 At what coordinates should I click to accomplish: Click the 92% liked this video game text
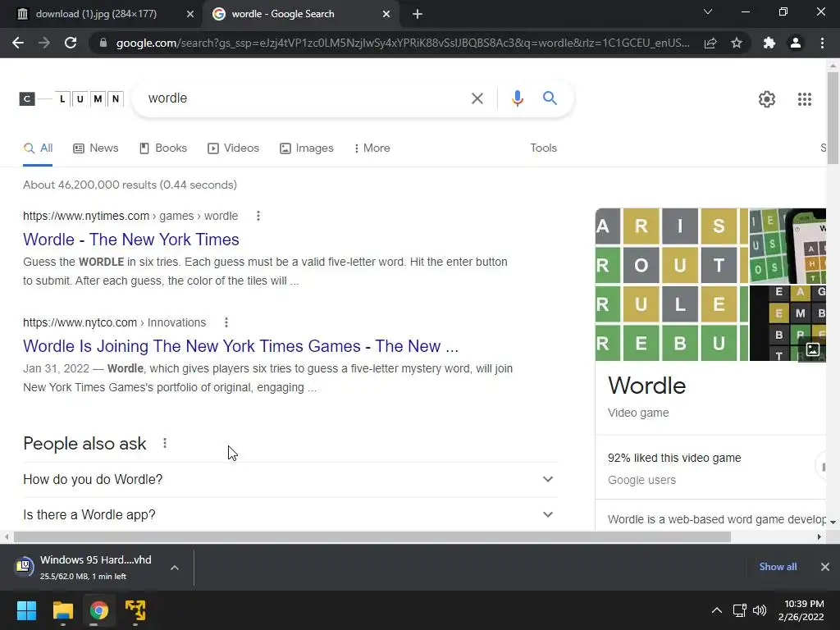[674, 458]
